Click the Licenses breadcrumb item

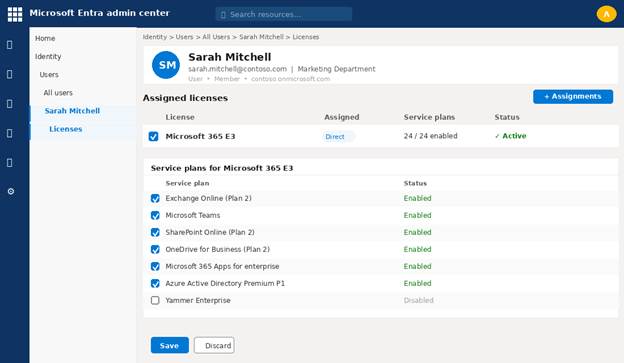tap(306, 37)
